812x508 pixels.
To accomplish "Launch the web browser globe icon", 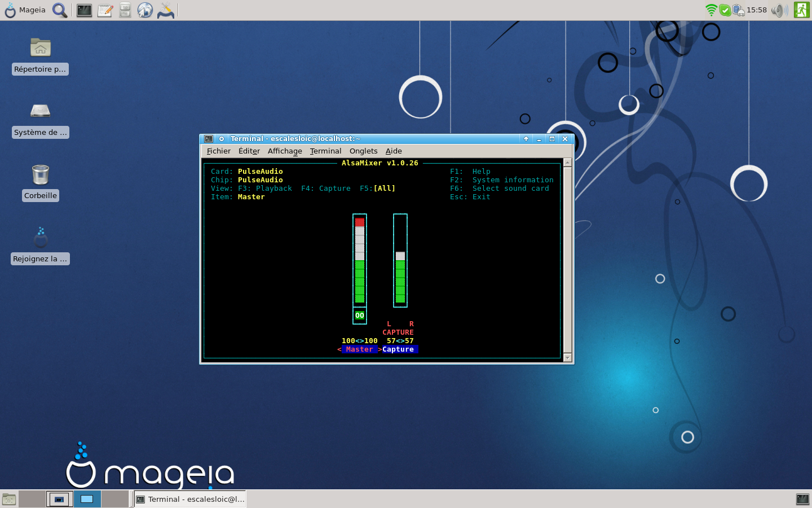I will coord(145,10).
